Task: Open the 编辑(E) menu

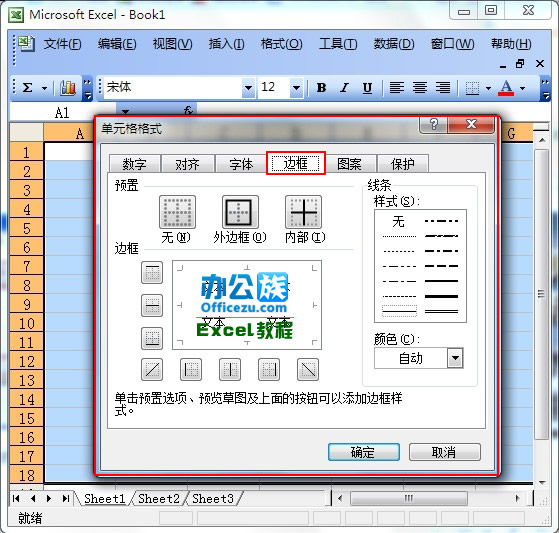Action: tap(117, 44)
